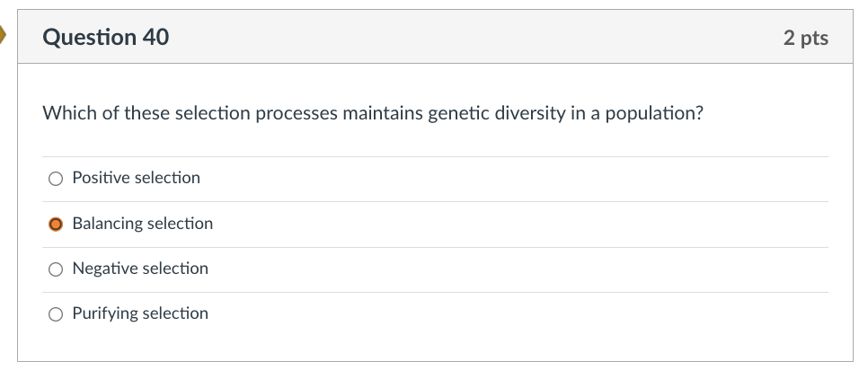Click the number "40" in the heading

coord(153,38)
